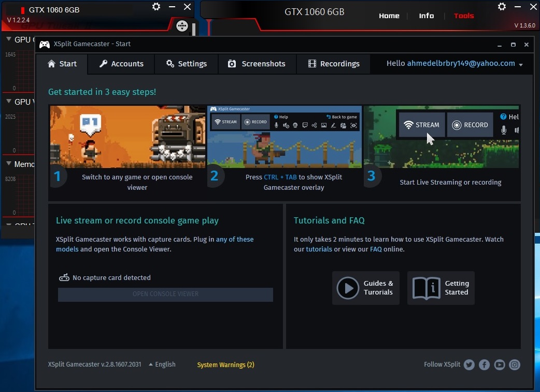Collapse the Memory graph section triangle
Image resolution: width=540 pixels, height=392 pixels.
point(9,164)
